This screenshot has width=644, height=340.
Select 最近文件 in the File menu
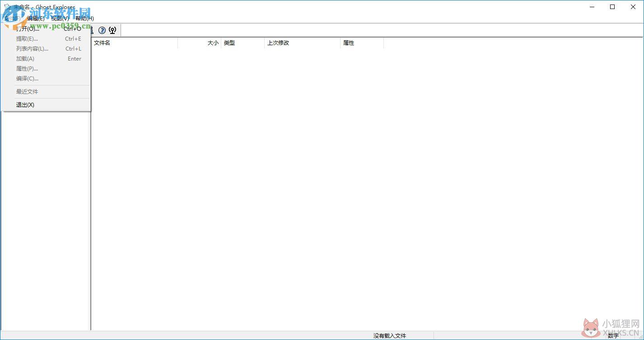pos(46,91)
